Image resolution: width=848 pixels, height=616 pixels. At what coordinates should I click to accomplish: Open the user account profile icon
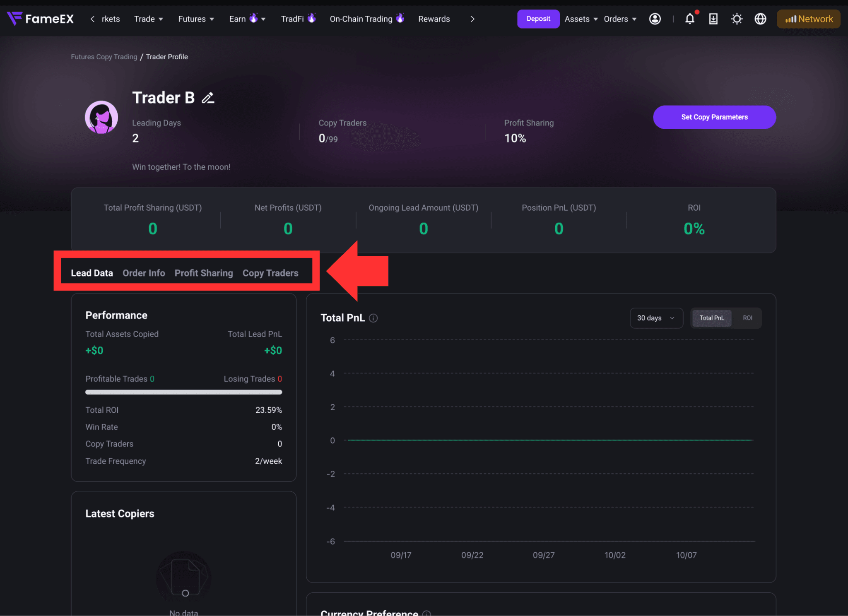(655, 19)
